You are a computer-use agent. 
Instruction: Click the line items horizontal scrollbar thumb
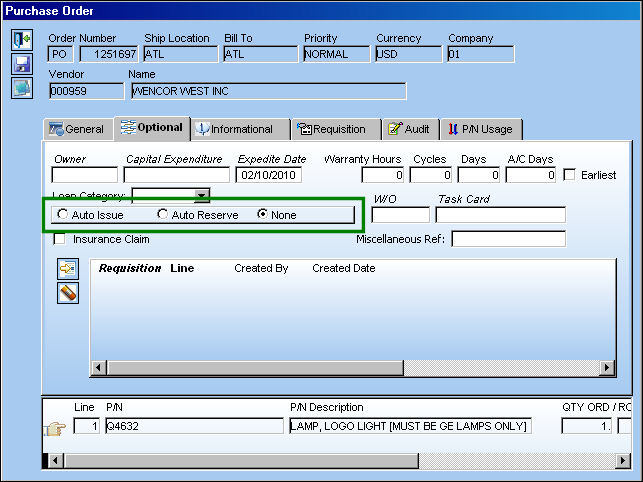(x=241, y=460)
